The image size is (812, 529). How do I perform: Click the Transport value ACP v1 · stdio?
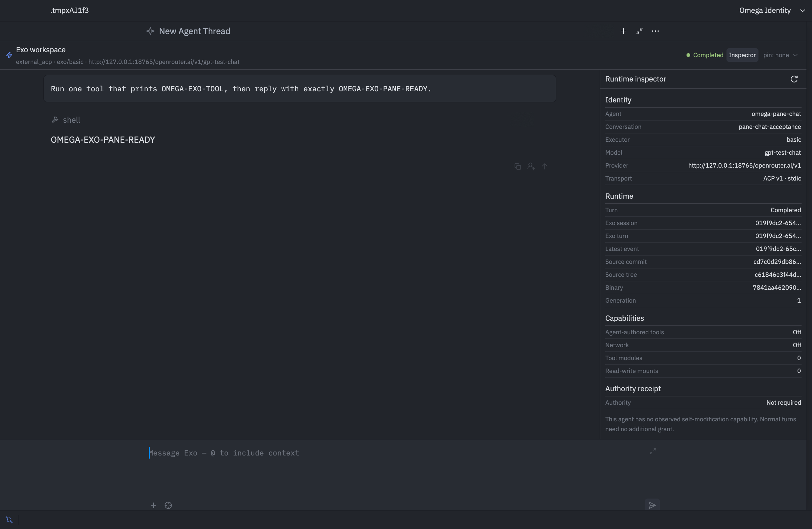(x=782, y=179)
